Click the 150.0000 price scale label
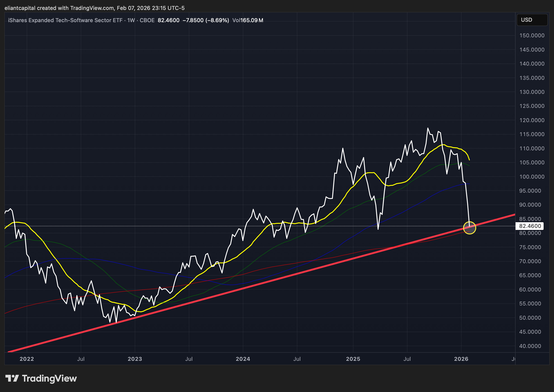Screen dimensions: 554x392 (x=532, y=35)
